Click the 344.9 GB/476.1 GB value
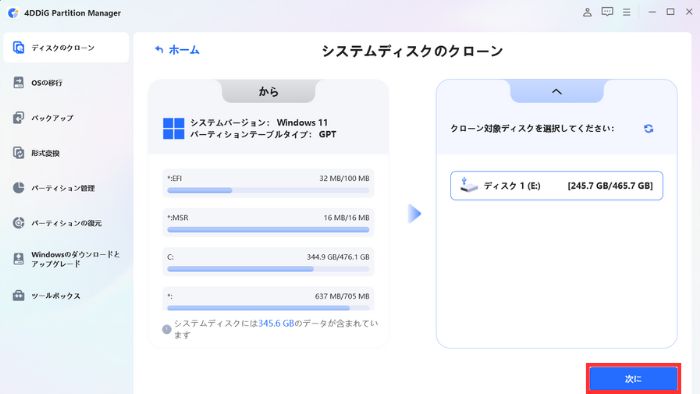This screenshot has width=700, height=394. pos(338,257)
